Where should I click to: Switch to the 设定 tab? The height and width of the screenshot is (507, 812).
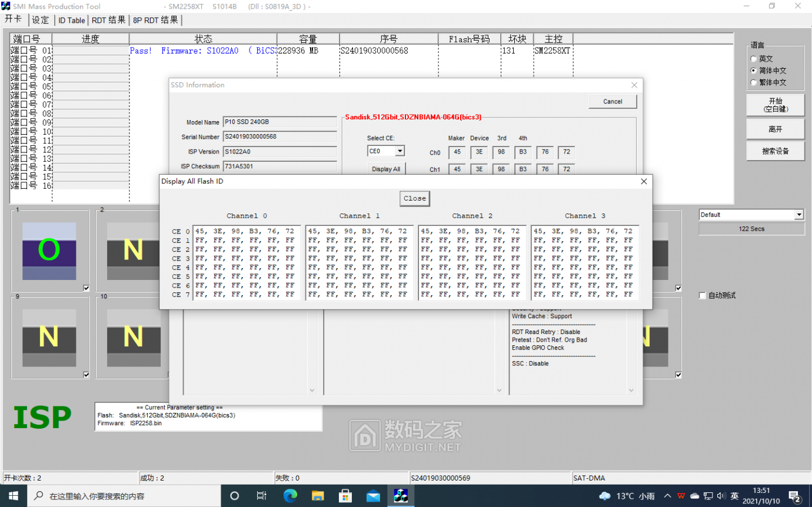coord(41,19)
